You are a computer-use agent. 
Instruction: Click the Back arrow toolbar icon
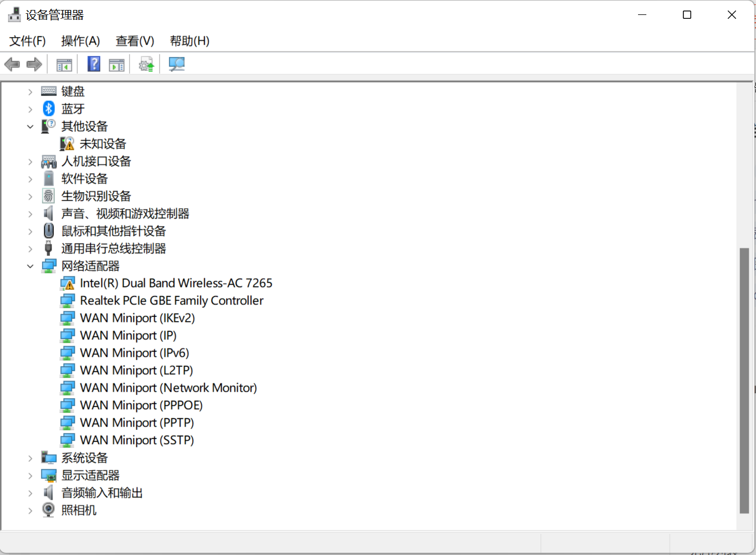click(12, 64)
